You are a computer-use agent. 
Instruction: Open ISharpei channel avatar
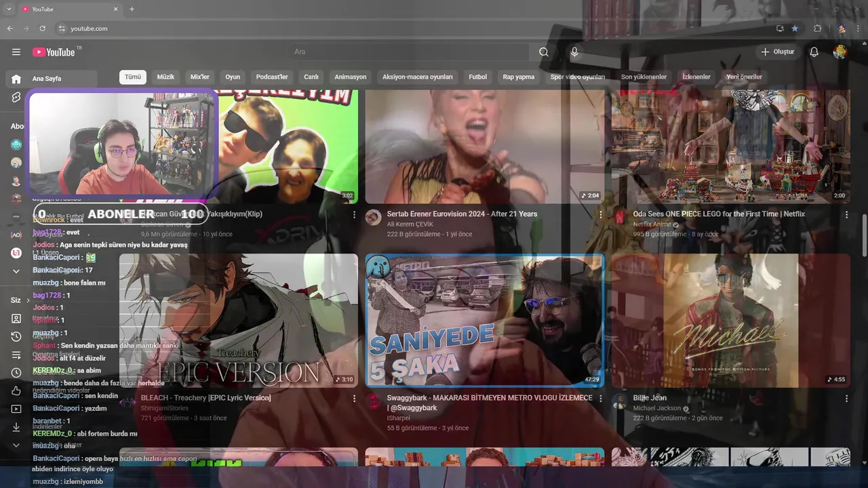coord(373,401)
